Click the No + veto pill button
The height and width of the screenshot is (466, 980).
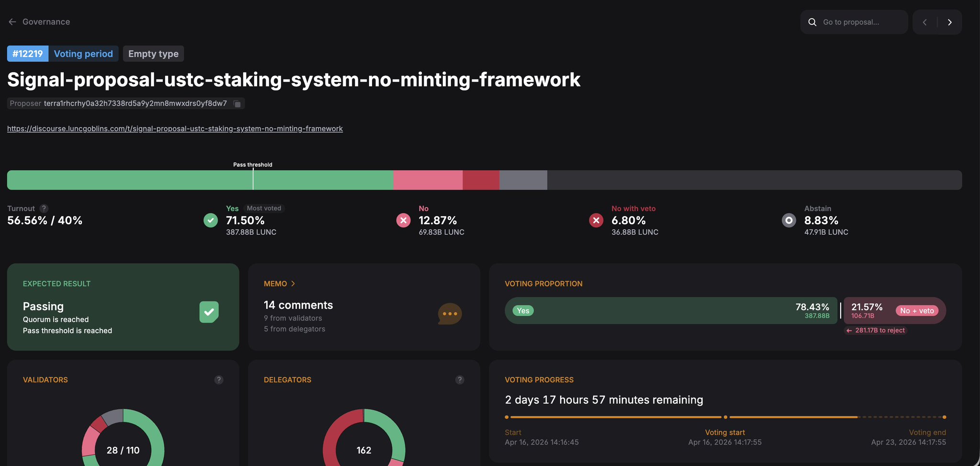tap(916, 311)
